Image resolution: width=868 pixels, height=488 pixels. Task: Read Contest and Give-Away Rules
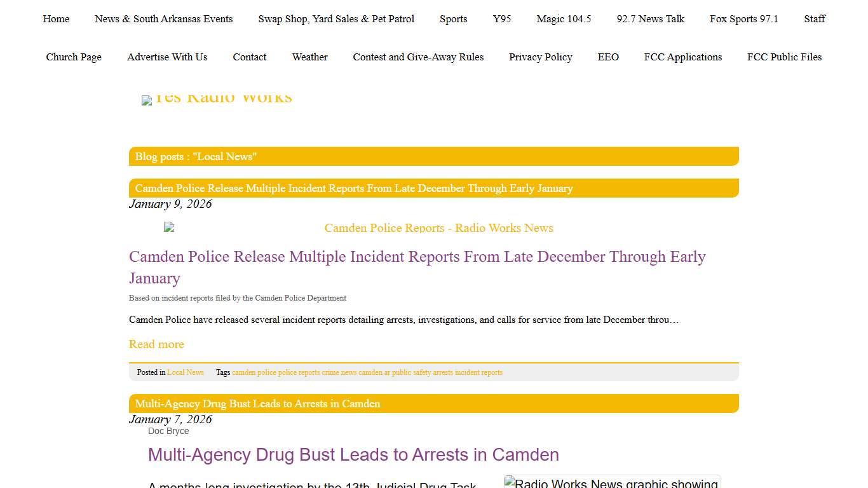(418, 57)
